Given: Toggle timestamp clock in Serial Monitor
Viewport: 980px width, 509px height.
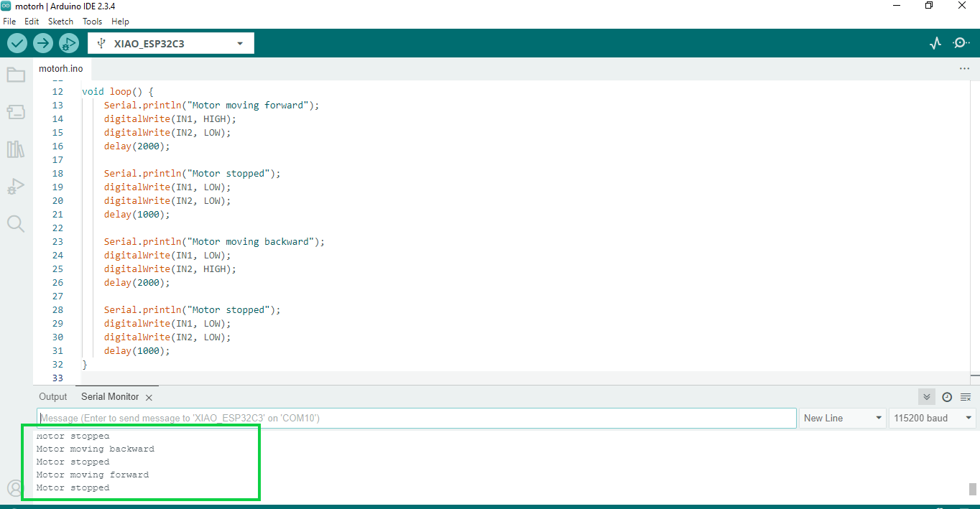Looking at the screenshot, I should tap(947, 397).
